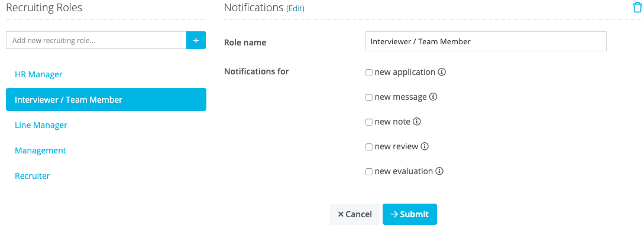Click the plus icon to add role
Screen dimensions: 644x229
196,41
